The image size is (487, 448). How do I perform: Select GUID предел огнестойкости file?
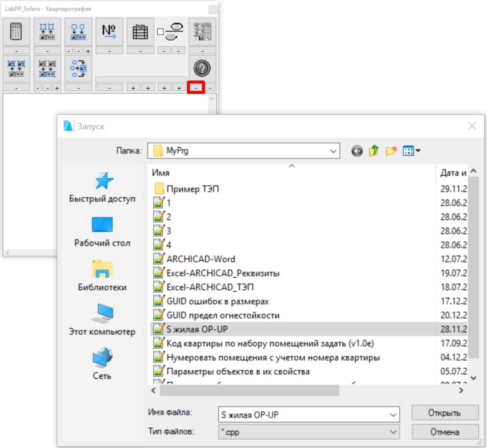[217, 315]
